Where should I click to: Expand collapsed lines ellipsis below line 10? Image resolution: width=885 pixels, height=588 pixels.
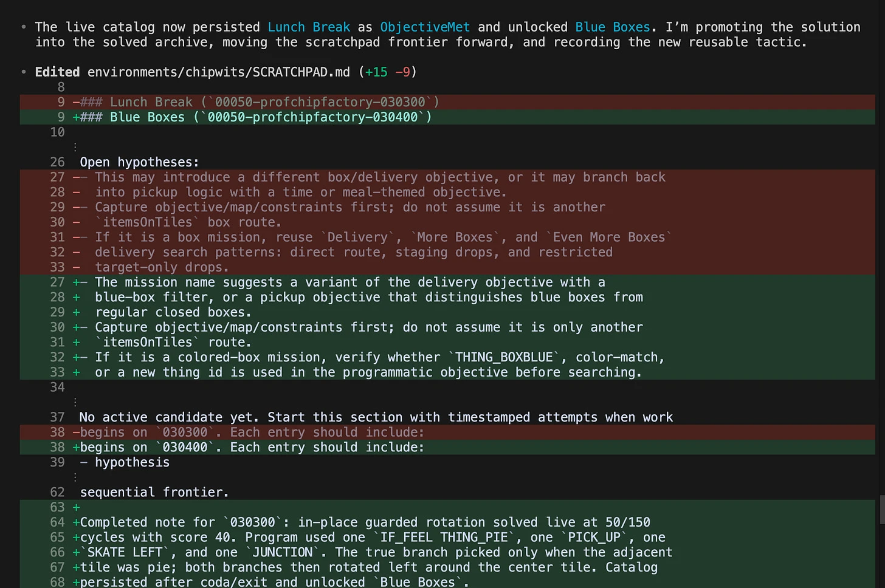click(x=75, y=147)
